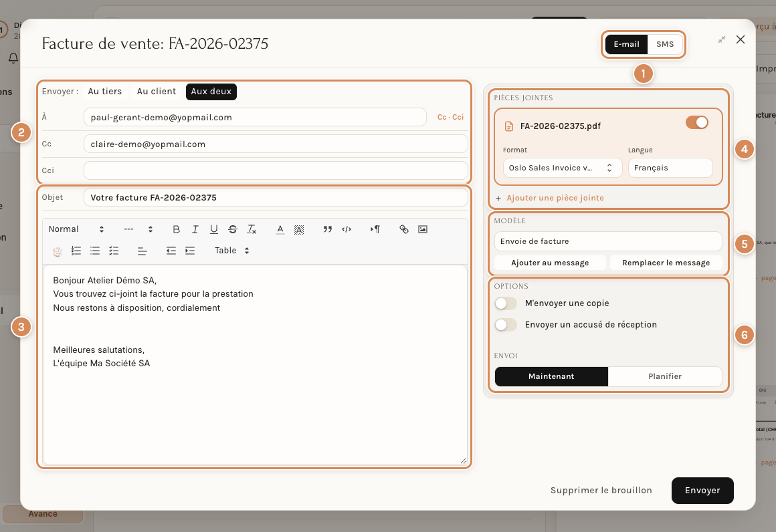Image resolution: width=776 pixels, height=532 pixels.
Task: Choose Maintenant for sending
Action: pyautogui.click(x=551, y=377)
